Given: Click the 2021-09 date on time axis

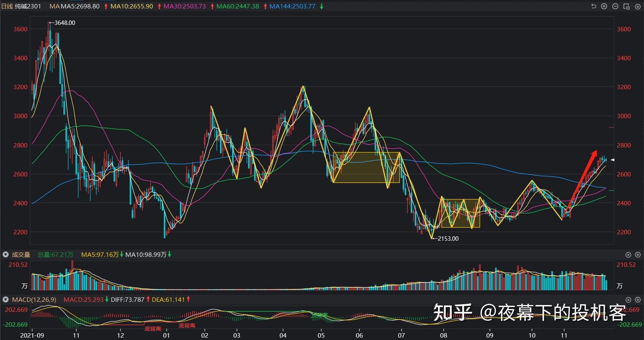Looking at the screenshot, I should (x=32, y=335).
